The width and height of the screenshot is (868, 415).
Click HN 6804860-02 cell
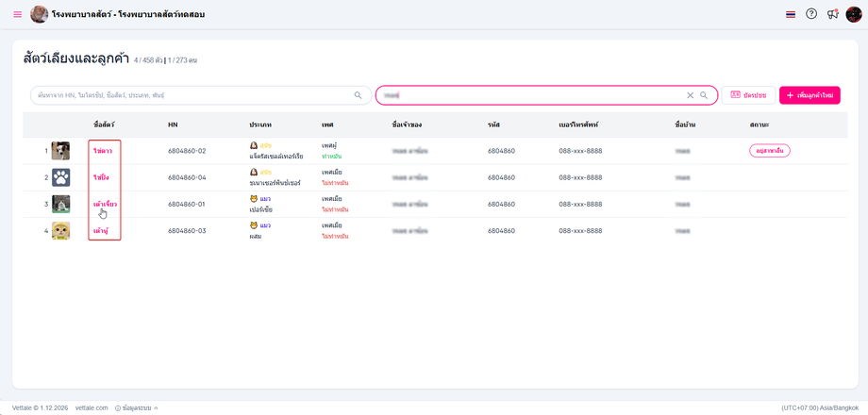point(187,151)
